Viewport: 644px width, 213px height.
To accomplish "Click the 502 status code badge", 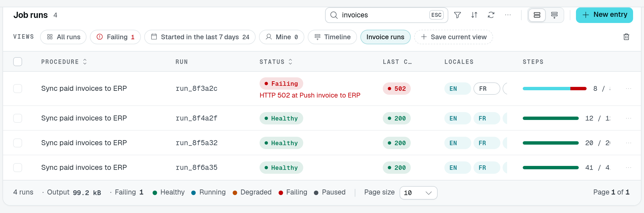I will 397,89.
